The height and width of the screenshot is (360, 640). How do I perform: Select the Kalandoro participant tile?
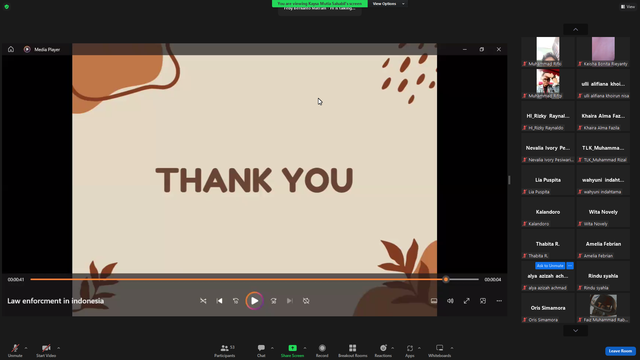(x=548, y=212)
